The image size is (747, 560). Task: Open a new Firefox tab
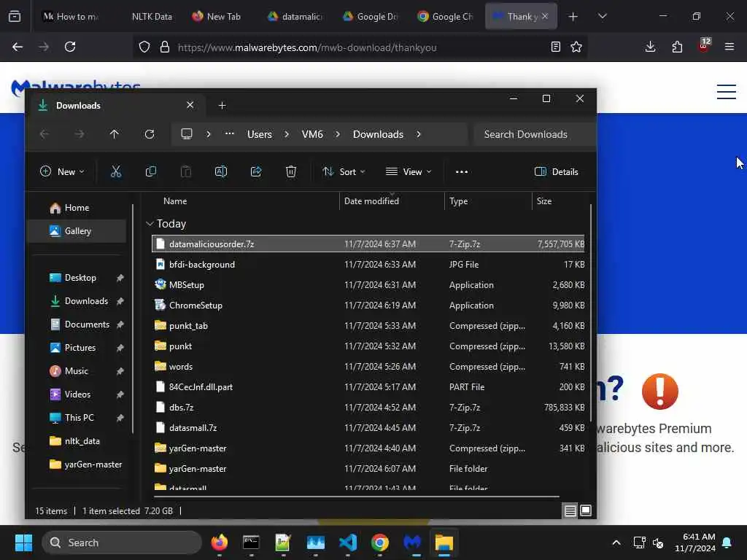[573, 16]
